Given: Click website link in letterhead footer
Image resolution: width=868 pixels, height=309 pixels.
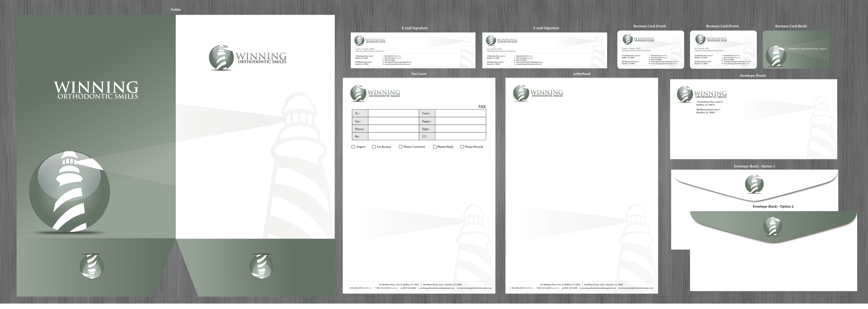Looking at the screenshot, I should pyautogui.click(x=637, y=288).
